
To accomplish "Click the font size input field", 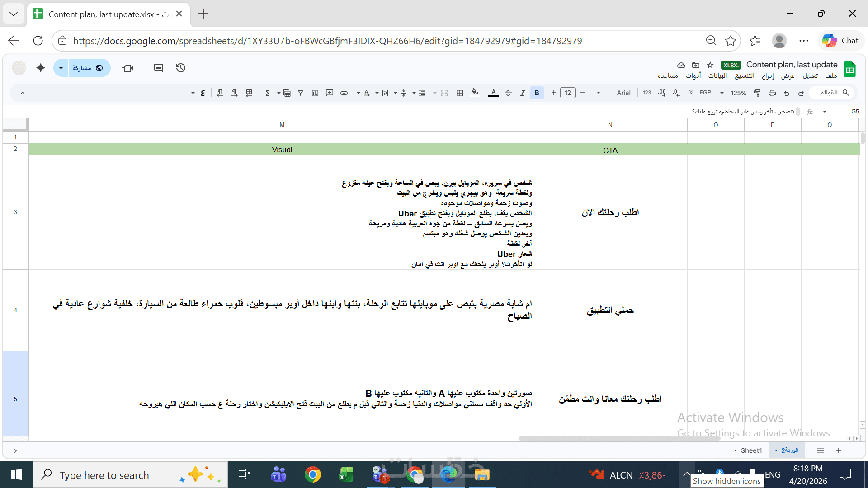I will tap(568, 93).
